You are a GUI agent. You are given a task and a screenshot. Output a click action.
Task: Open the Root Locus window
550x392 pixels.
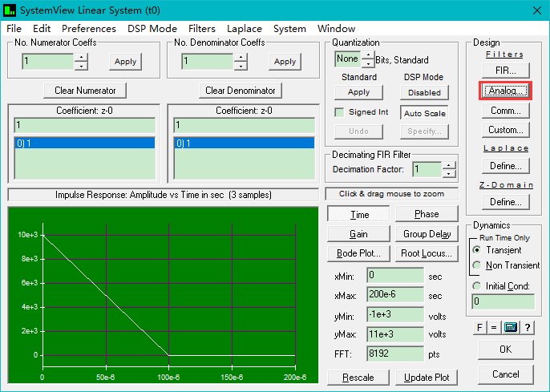pyautogui.click(x=427, y=253)
